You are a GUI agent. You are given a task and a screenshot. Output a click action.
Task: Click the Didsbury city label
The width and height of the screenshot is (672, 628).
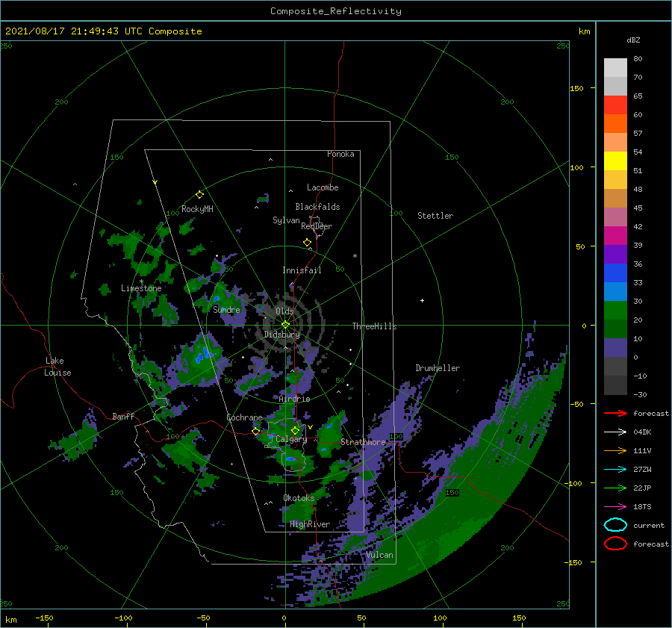(281, 335)
